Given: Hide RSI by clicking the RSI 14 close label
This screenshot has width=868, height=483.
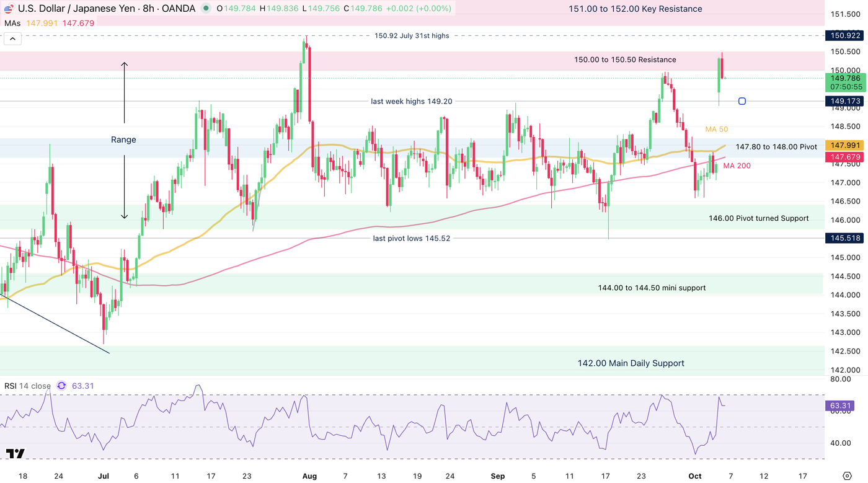Looking at the screenshot, I should click(x=28, y=386).
